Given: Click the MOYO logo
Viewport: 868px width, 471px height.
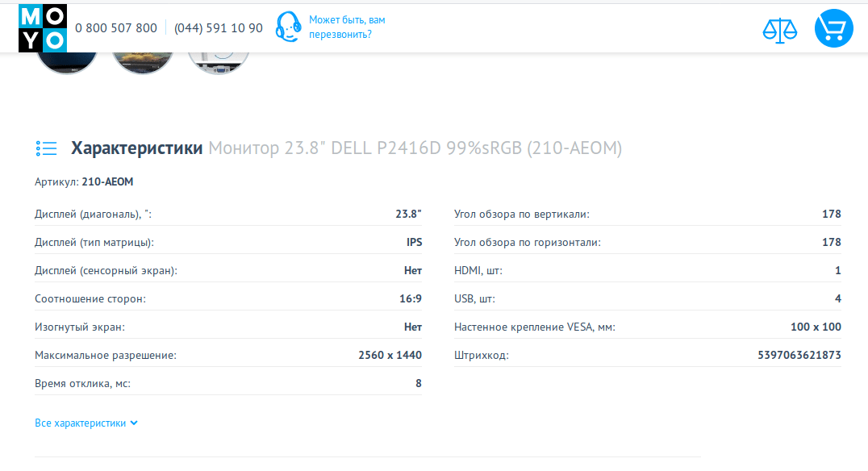Looking at the screenshot, I should 43,28.
